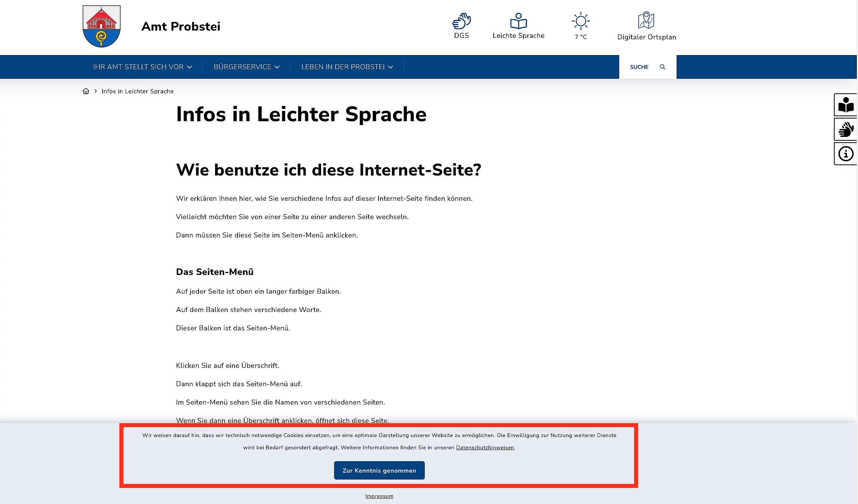Click the side panel sign language icon
The height and width of the screenshot is (504, 858).
(x=846, y=129)
